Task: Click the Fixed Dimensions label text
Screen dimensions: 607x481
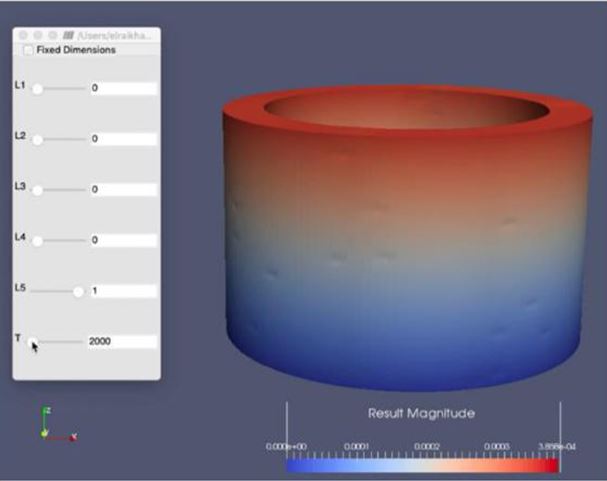Action: pyautogui.click(x=76, y=50)
